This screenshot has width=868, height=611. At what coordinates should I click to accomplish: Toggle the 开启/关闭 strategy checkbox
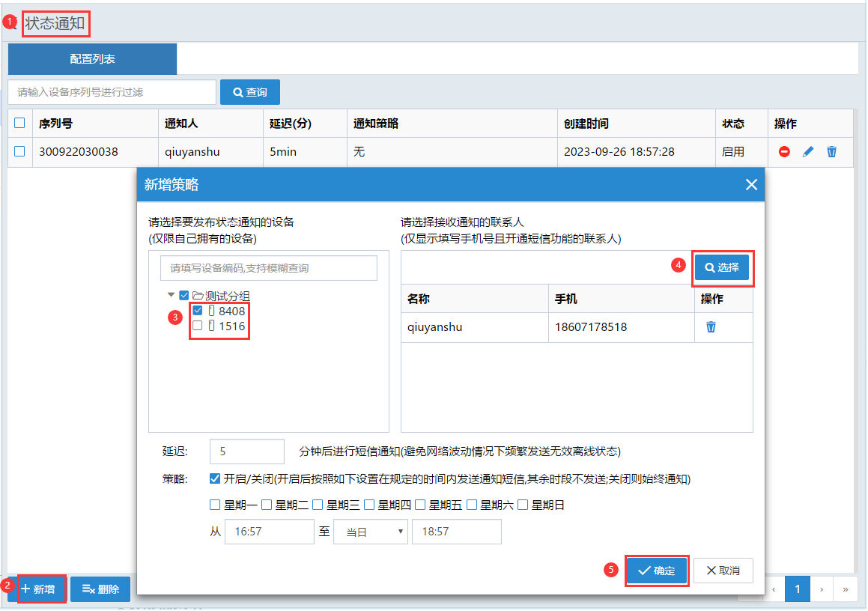pos(215,478)
